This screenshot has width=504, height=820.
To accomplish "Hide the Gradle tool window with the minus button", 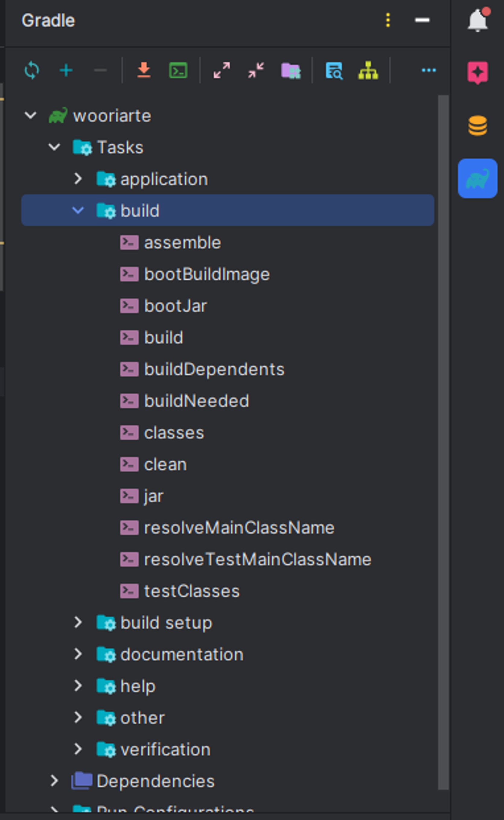I will [x=422, y=20].
